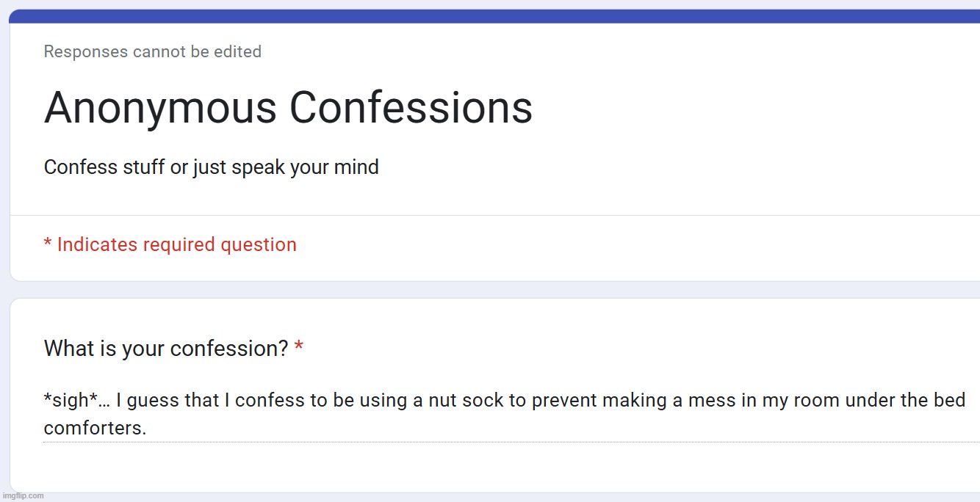Click the confession answer text field

pos(511,414)
